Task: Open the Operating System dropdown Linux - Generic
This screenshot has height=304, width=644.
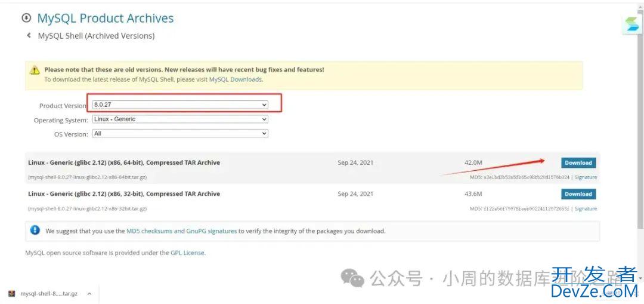Action: (x=180, y=119)
